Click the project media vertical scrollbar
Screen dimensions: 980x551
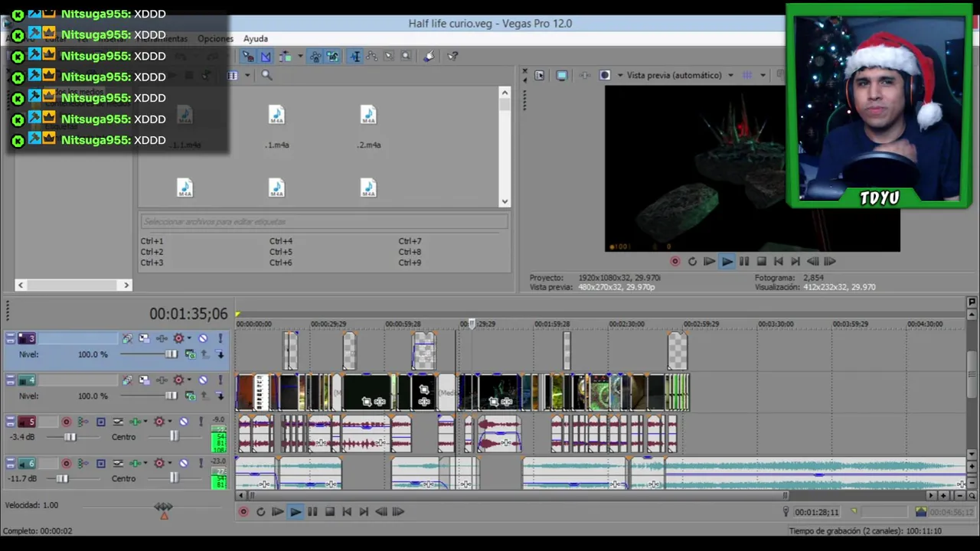click(505, 146)
